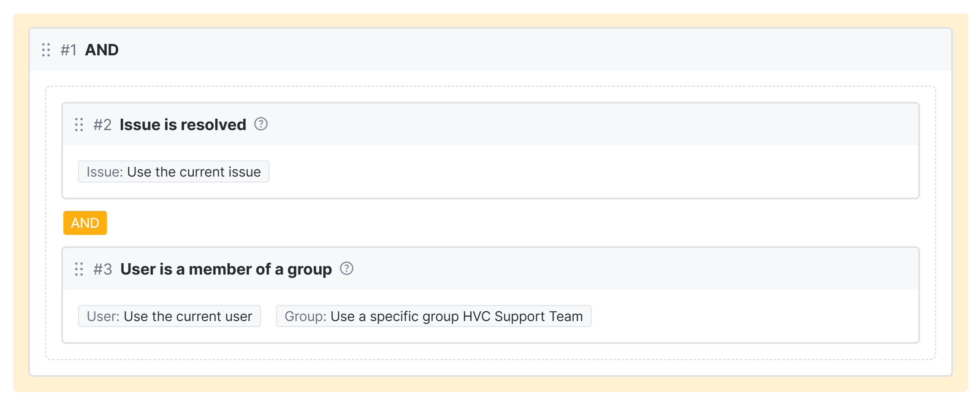The height and width of the screenshot is (403, 980).
Task: Select the AND title of block #1
Action: (x=102, y=50)
